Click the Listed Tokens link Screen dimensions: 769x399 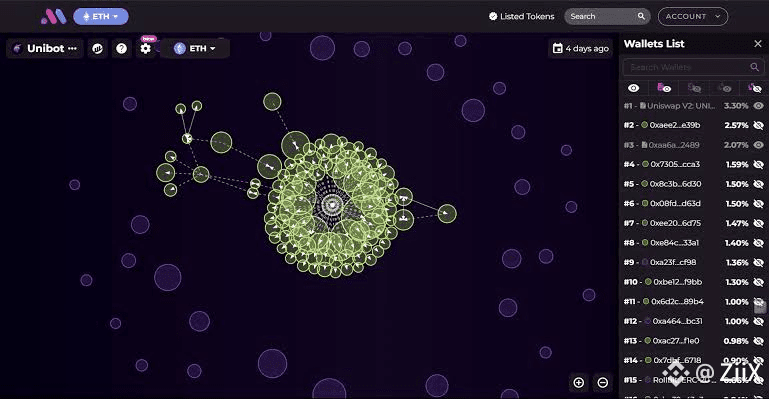click(521, 16)
